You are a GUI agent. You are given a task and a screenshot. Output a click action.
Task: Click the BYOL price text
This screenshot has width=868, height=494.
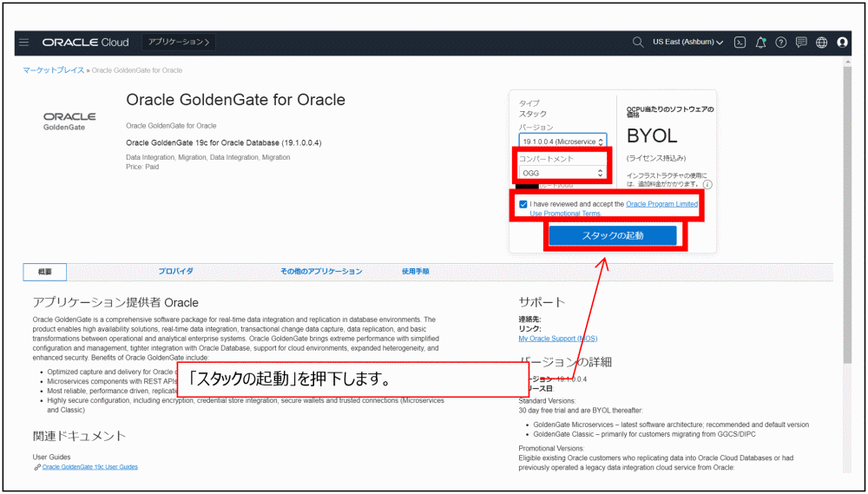652,136
